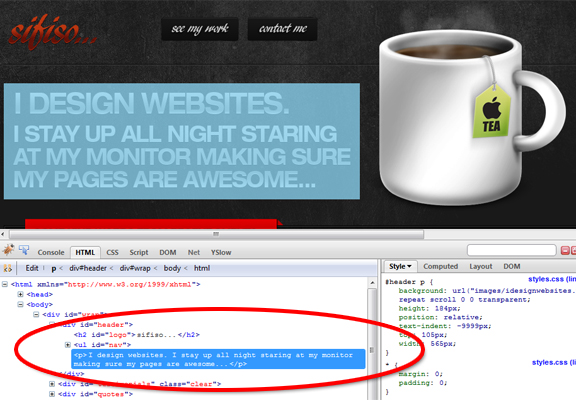The height and width of the screenshot is (400, 576).
Task: Click the green TEA tag on the mug
Action: (x=492, y=112)
